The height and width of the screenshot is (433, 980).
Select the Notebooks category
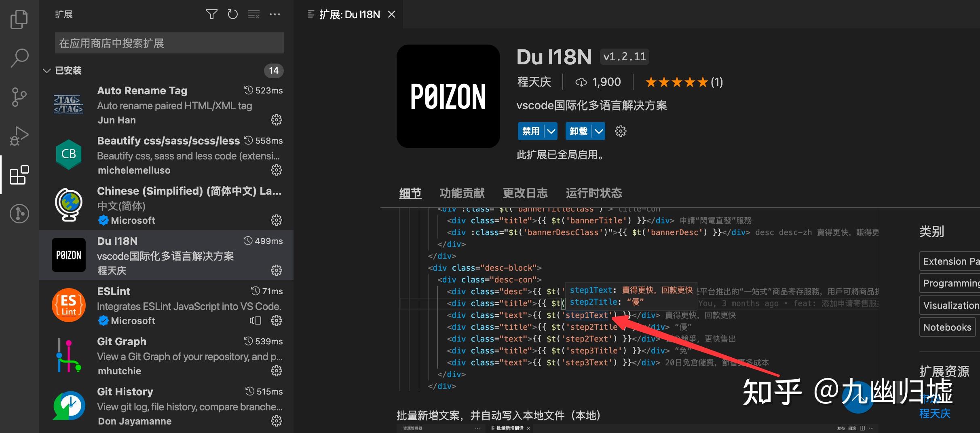tap(947, 327)
